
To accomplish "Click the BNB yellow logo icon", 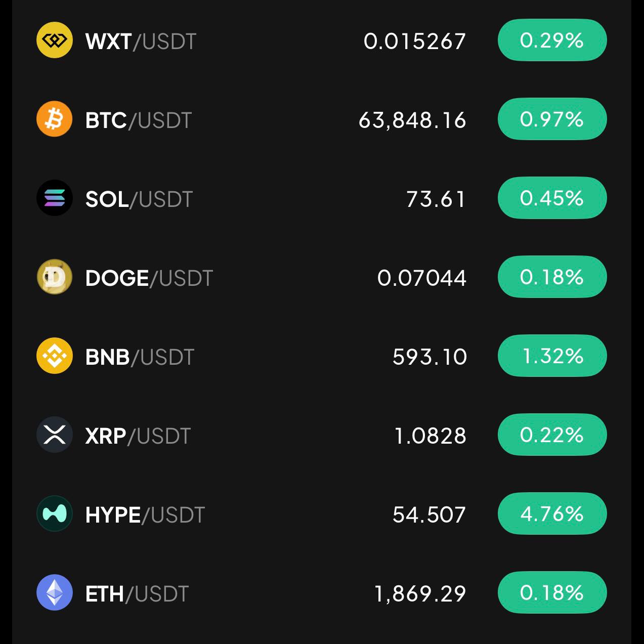I will pyautogui.click(x=55, y=356).
